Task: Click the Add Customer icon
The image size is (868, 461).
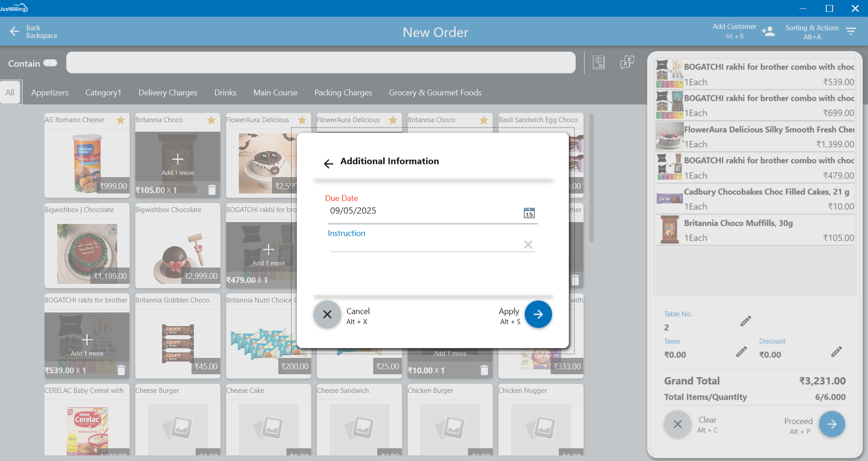Action: (x=768, y=31)
